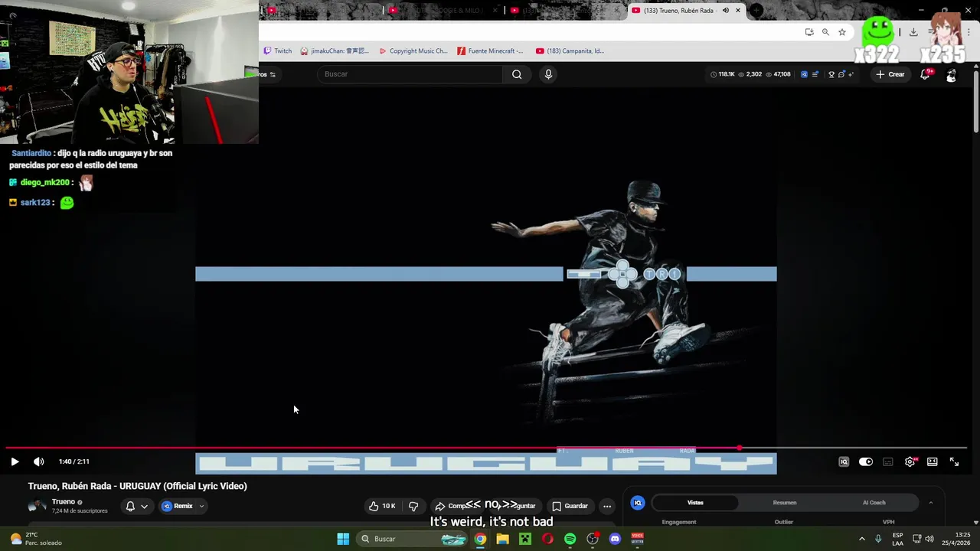Image resolution: width=980 pixels, height=551 pixels.
Task: Open a new browser tab
Action: pyautogui.click(x=756, y=11)
